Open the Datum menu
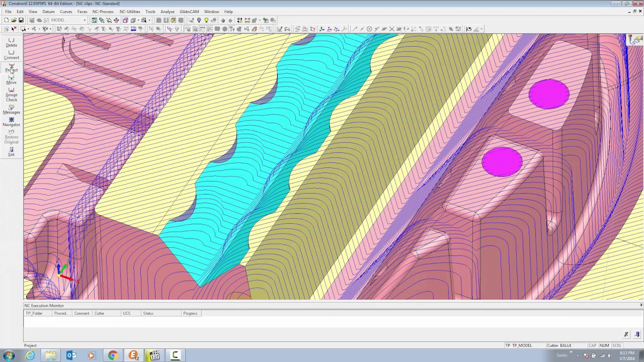644x362 pixels. 48,12
